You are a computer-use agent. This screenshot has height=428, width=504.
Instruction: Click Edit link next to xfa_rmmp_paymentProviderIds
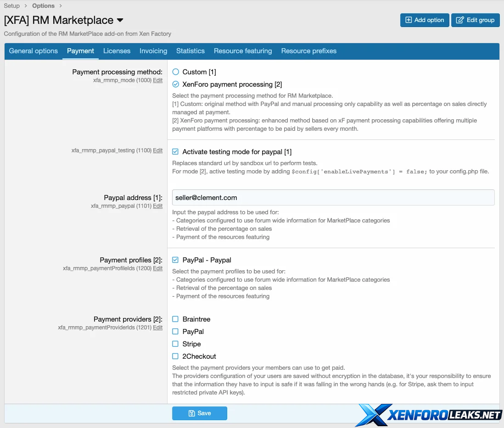(x=157, y=328)
